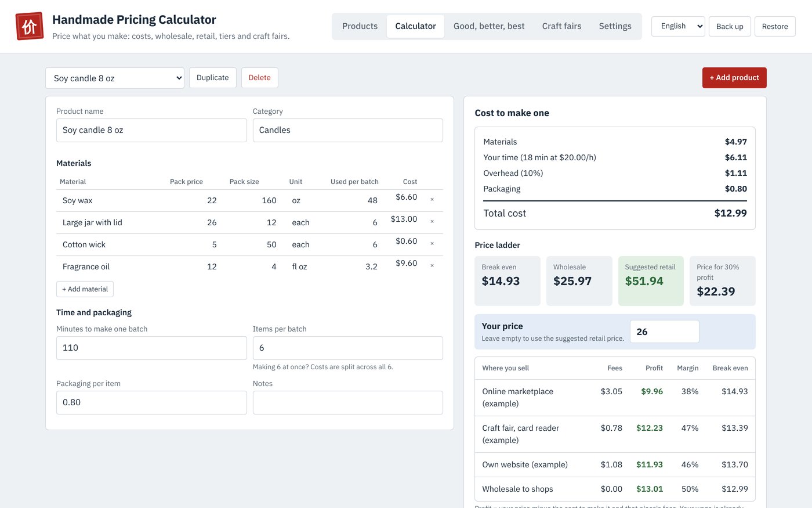Image resolution: width=812 pixels, height=508 pixels.
Task: Remove the Large jar with lid row
Action: pyautogui.click(x=432, y=222)
